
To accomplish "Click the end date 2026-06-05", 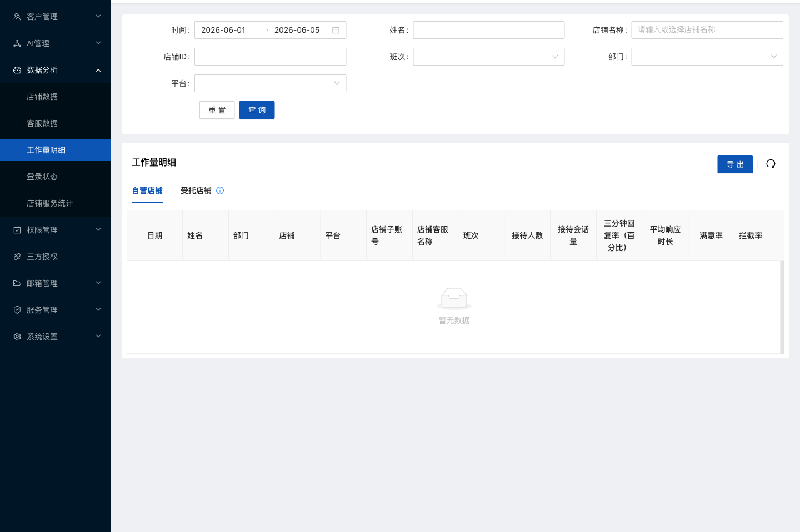I will (297, 30).
